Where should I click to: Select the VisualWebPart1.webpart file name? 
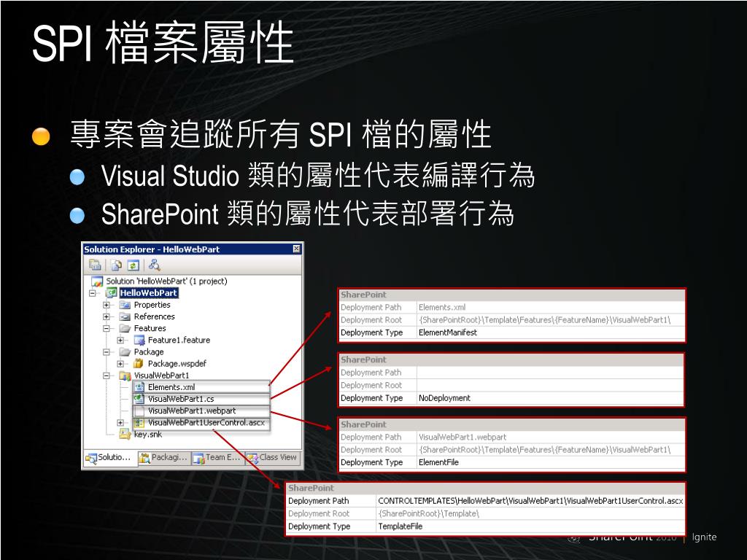(x=192, y=411)
